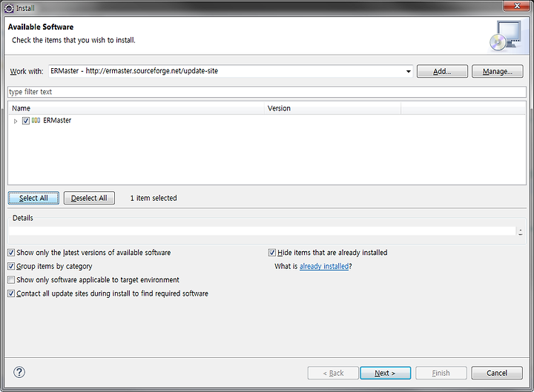Expand the ERMaster tree node

click(16, 121)
